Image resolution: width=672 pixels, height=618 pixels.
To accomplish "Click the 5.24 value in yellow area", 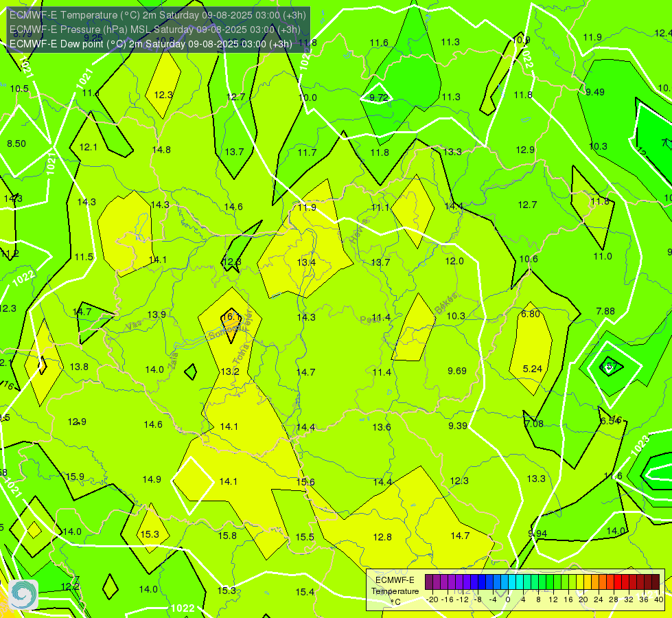I will point(532,369).
